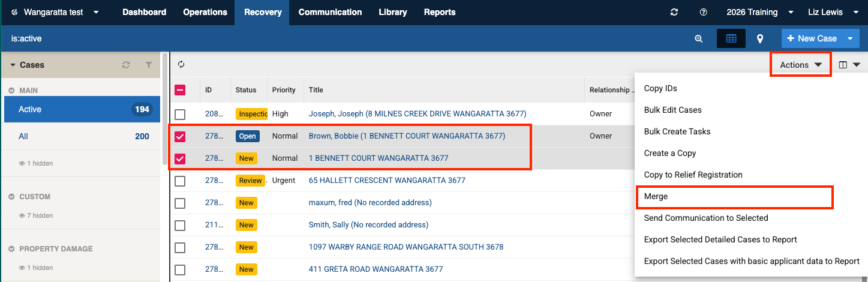Open the column layout dropdown
This screenshot has height=282, width=868.
[849, 65]
